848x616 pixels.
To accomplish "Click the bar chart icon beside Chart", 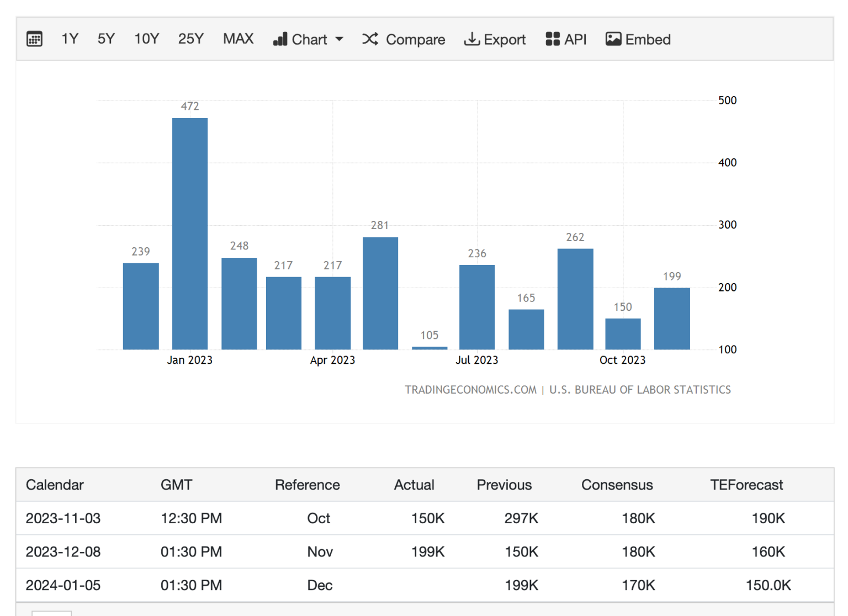I will (280, 39).
